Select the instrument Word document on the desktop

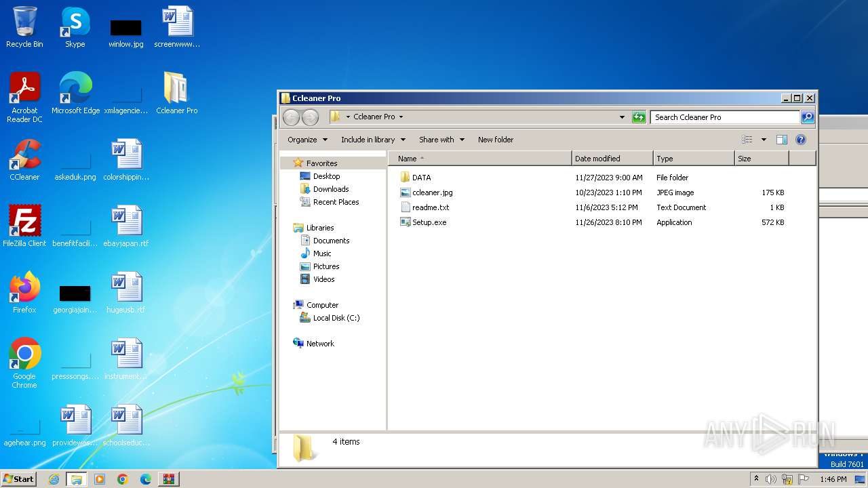click(x=126, y=359)
